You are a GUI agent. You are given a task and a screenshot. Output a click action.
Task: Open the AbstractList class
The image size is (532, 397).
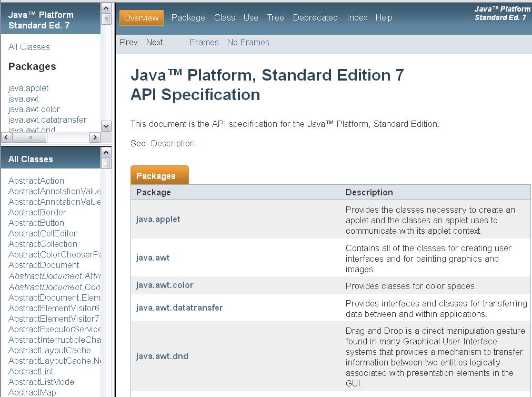31,371
